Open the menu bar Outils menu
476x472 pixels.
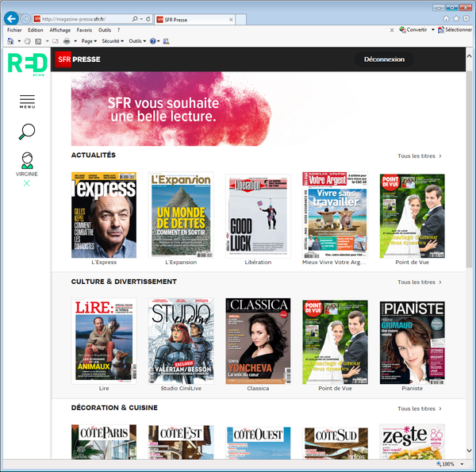pyautogui.click(x=105, y=30)
